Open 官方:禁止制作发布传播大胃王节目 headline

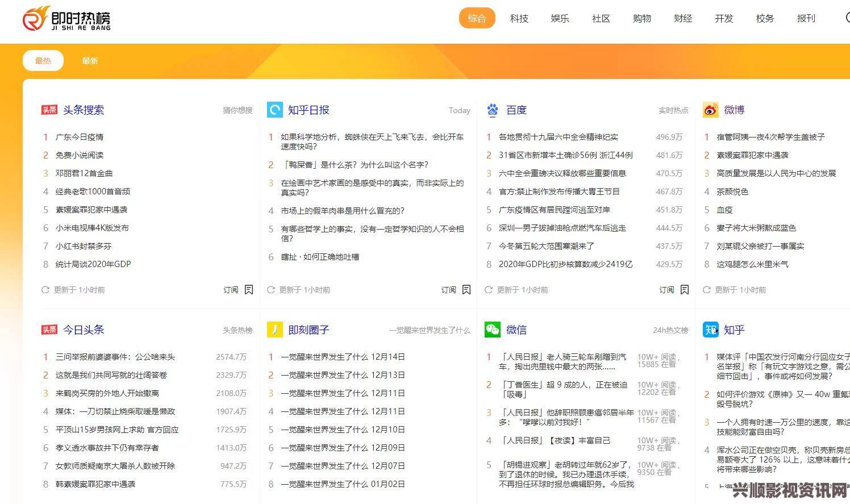click(x=559, y=191)
